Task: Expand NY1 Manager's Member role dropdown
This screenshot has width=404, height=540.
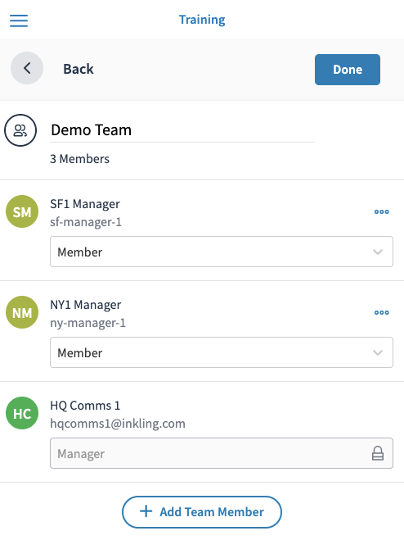Action: 221,352
